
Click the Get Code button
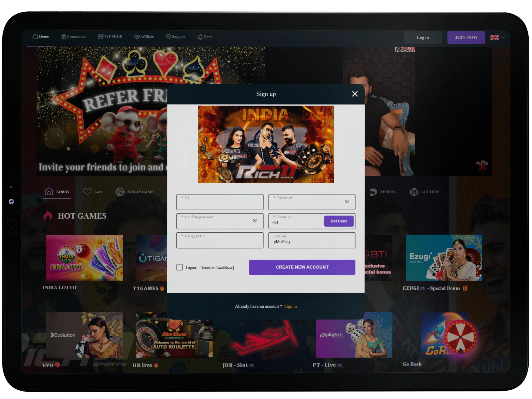(x=339, y=221)
